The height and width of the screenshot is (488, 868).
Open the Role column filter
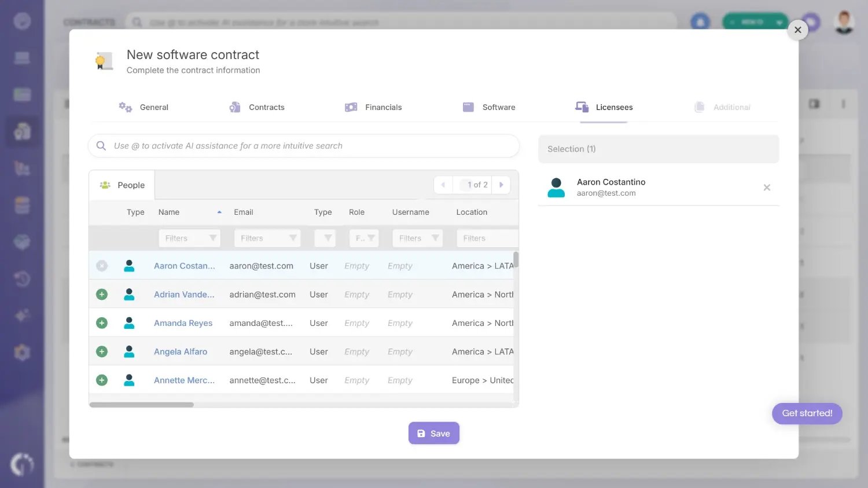click(364, 238)
